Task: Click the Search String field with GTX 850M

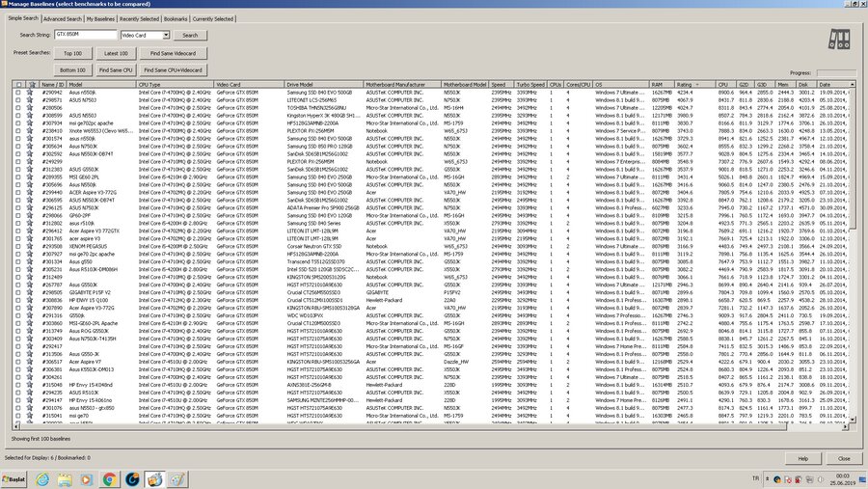Action: (85, 35)
